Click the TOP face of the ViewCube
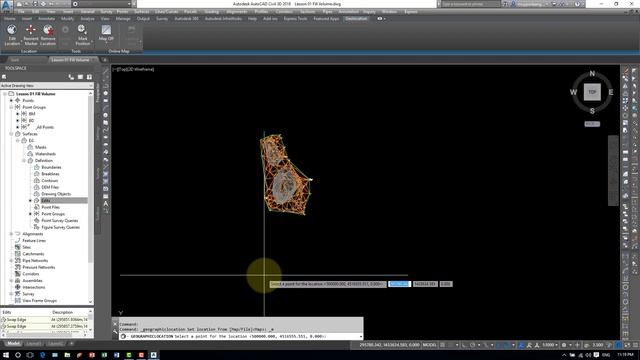Image resolution: width=640 pixels, height=360 pixels. point(592,92)
